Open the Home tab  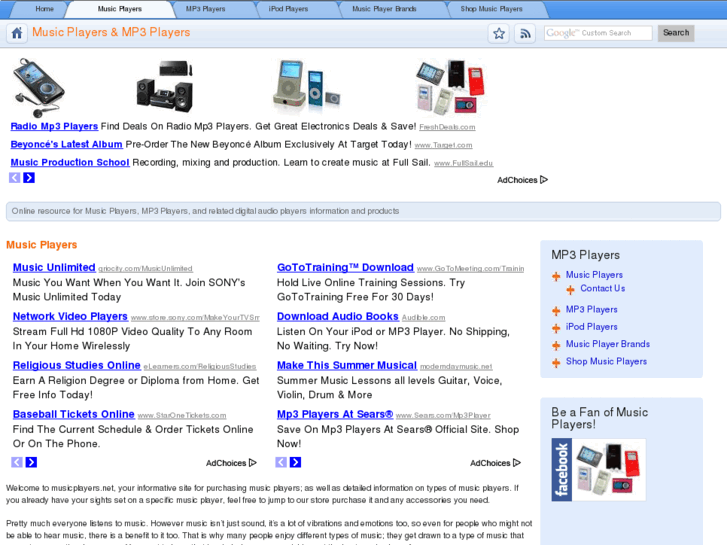45,9
